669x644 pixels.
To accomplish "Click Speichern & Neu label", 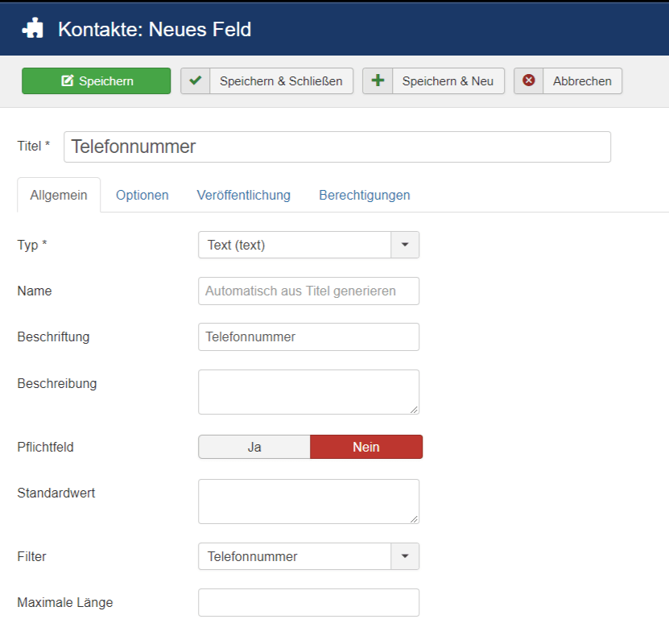I will (448, 81).
